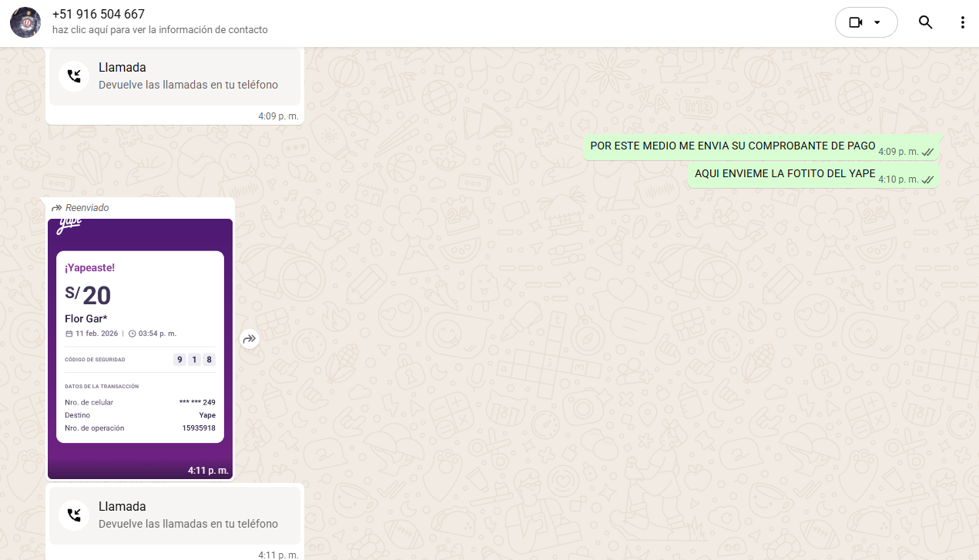Start a video call with camera icon

855,22
